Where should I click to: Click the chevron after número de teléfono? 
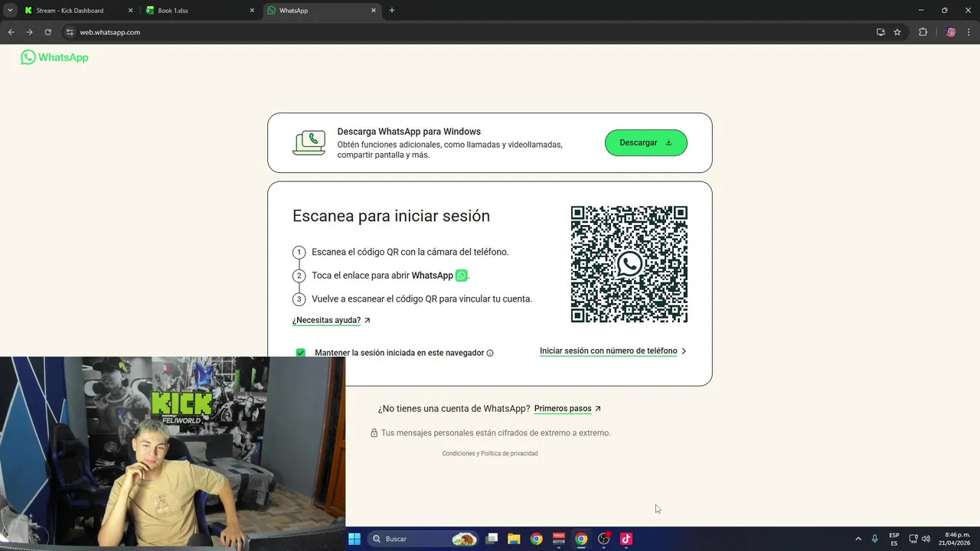tap(684, 351)
